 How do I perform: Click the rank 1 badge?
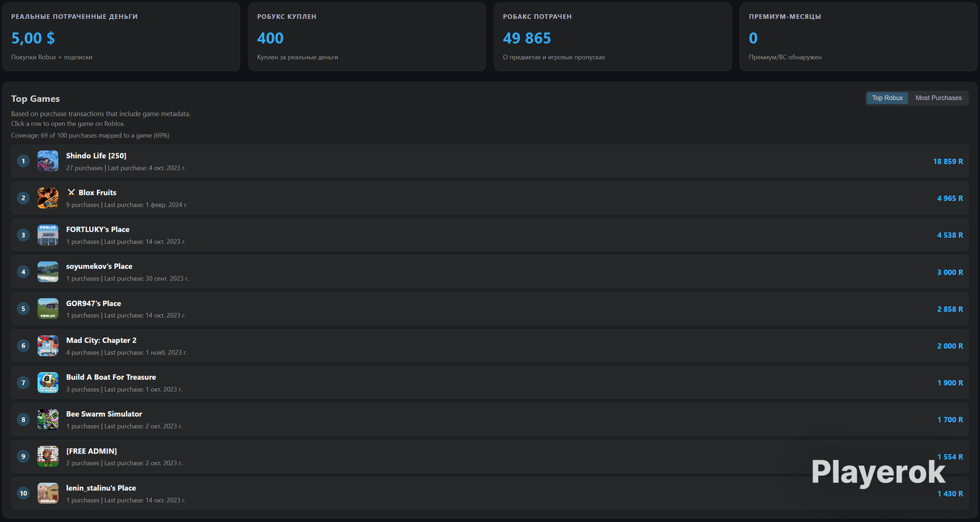(23, 161)
